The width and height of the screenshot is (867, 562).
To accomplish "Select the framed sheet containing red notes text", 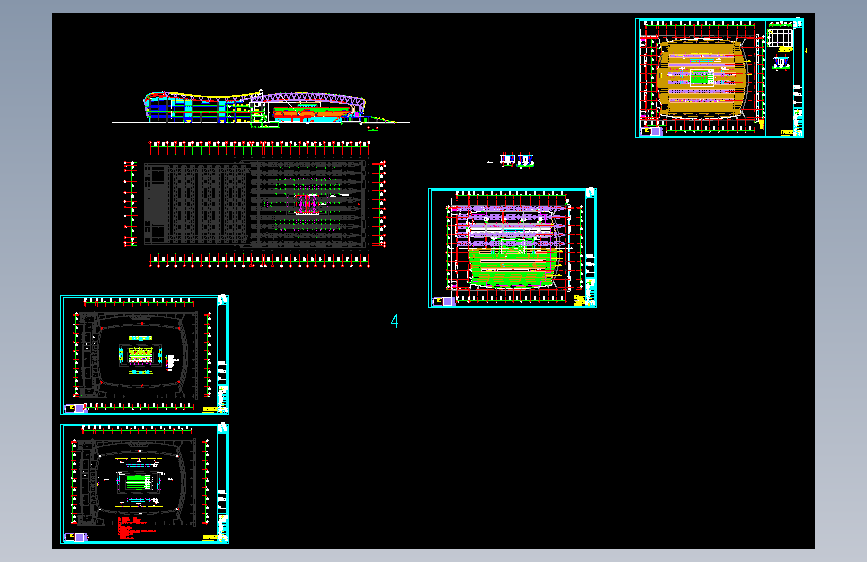I will pos(144,483).
